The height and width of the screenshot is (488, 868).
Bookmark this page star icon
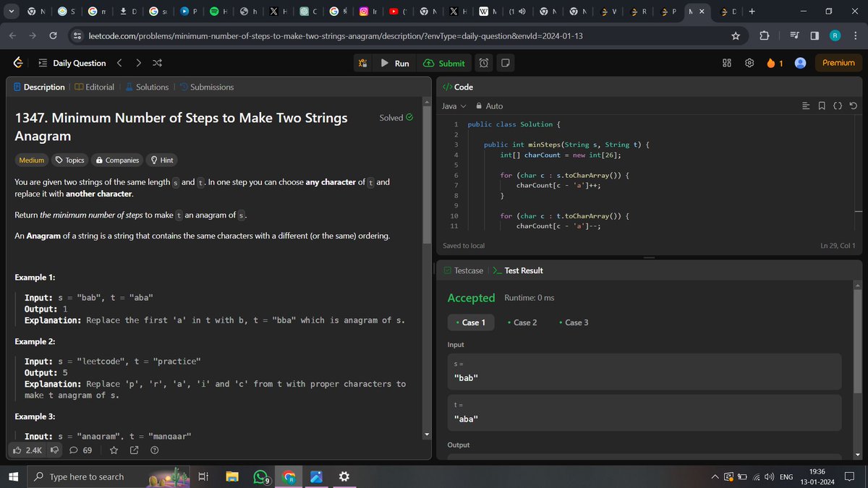tap(736, 35)
